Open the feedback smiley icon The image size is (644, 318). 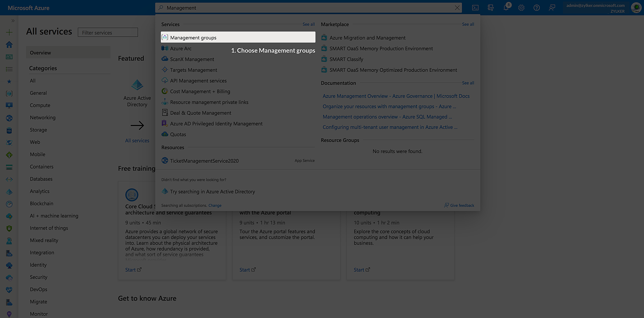point(552,7)
